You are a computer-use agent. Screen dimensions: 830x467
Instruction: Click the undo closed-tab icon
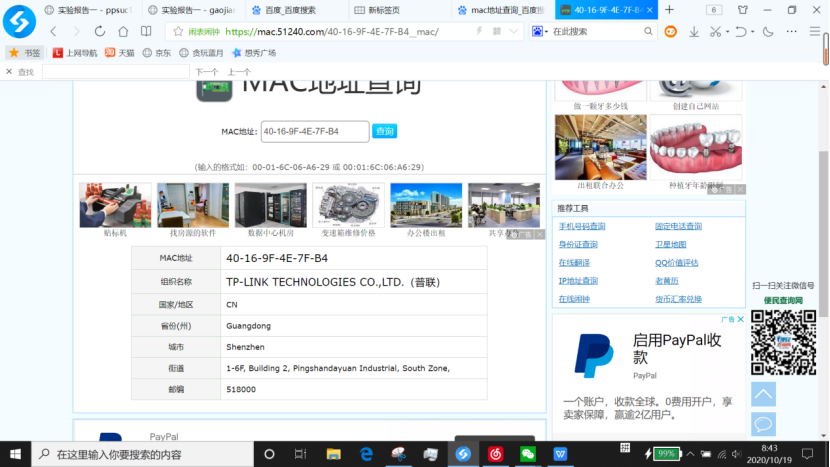pos(741,32)
